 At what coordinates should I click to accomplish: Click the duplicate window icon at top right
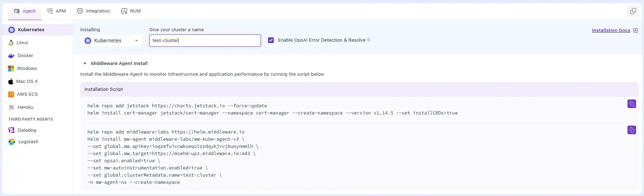pos(633,11)
